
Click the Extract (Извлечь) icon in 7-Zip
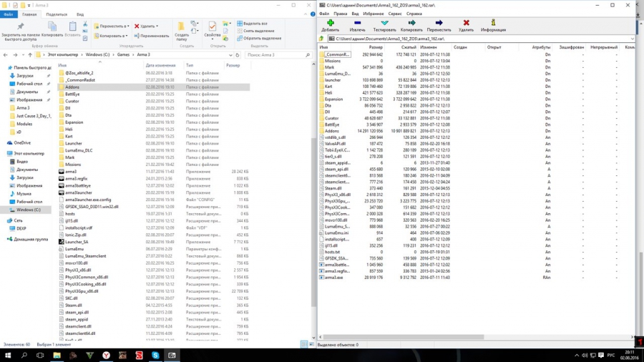pyautogui.click(x=357, y=23)
